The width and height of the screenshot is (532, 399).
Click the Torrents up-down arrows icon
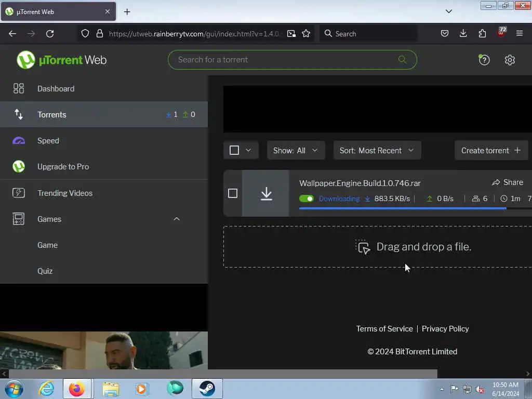(x=19, y=115)
